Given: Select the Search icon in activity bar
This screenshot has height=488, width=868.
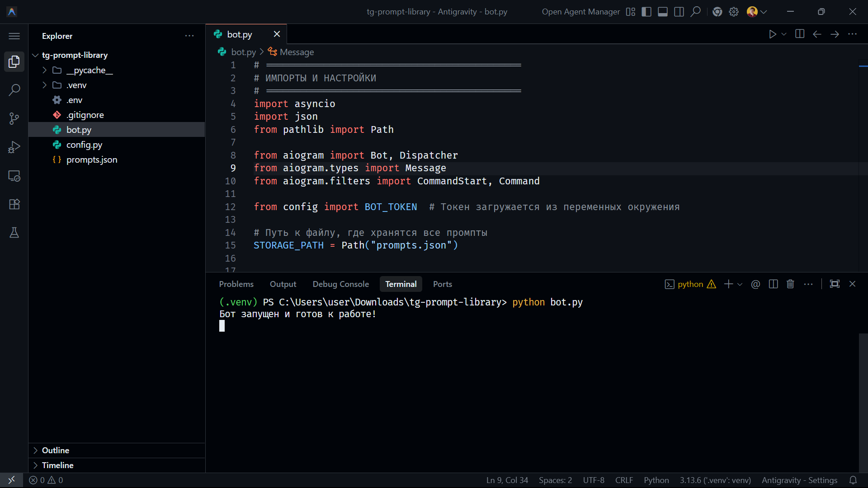Looking at the screenshot, I should click(x=14, y=90).
